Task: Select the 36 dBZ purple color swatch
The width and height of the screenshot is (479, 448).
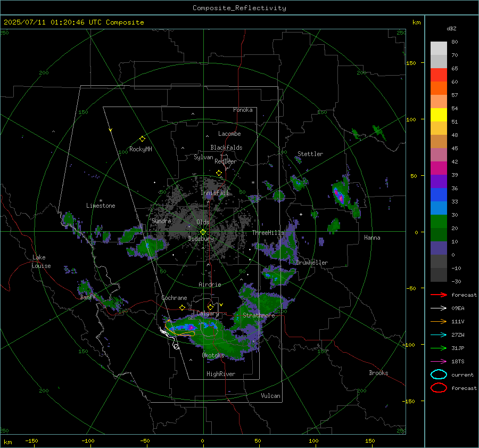Action: tap(439, 181)
